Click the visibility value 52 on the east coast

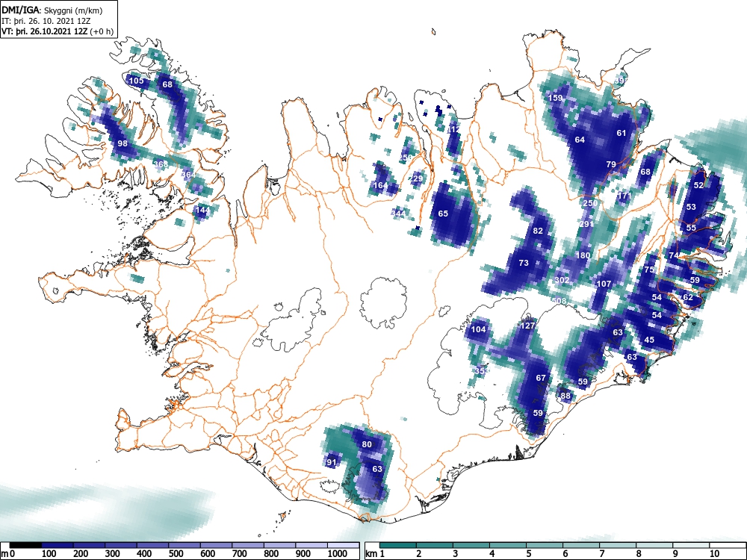tap(698, 185)
